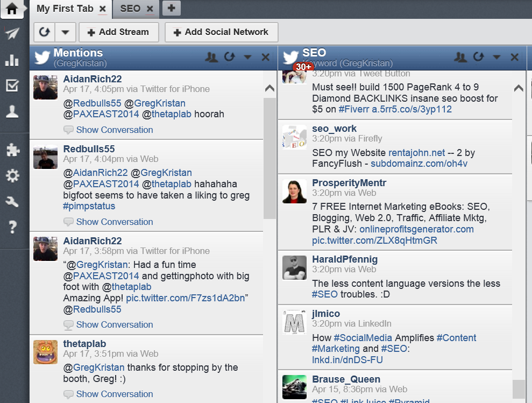532x403 pixels.
Task: Open the Home streams icon in sidebar
Action: 11,9
